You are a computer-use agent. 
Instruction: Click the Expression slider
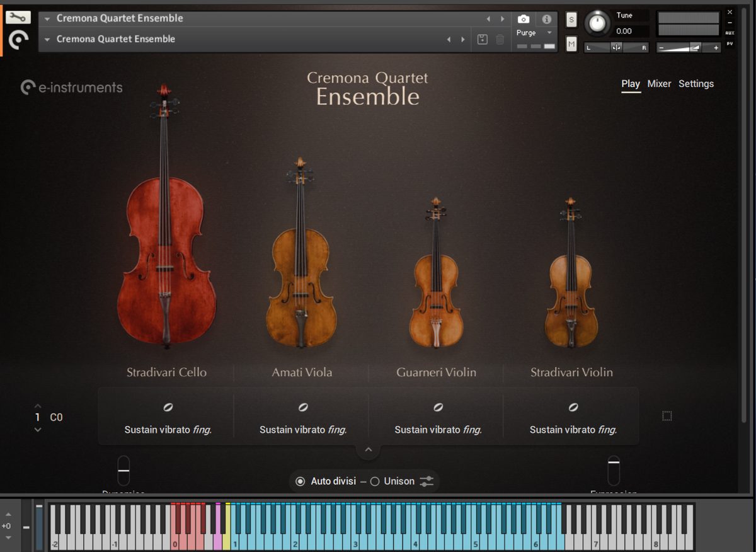click(614, 471)
